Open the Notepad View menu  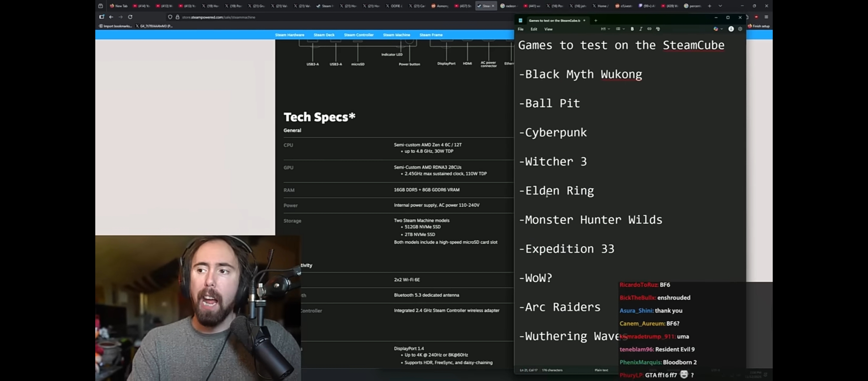[548, 29]
